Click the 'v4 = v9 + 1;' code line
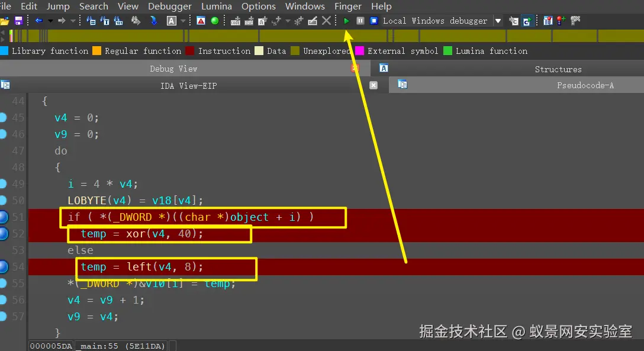The height and width of the screenshot is (351, 644). tap(106, 300)
